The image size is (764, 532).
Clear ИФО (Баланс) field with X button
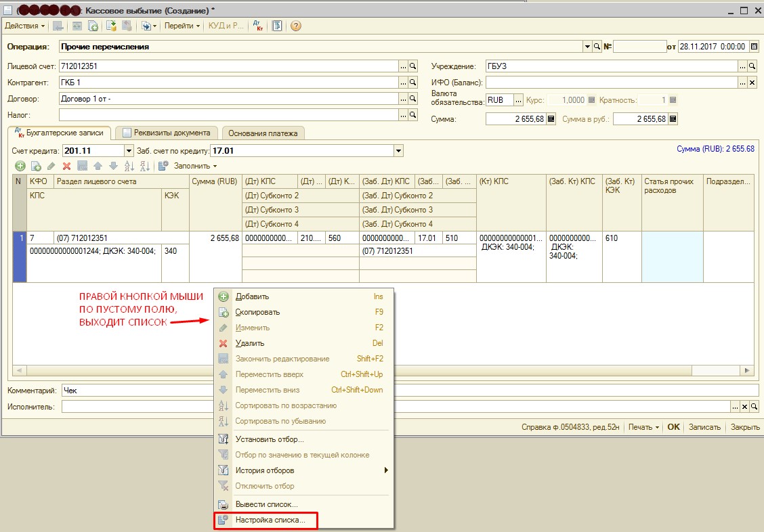[x=752, y=82]
